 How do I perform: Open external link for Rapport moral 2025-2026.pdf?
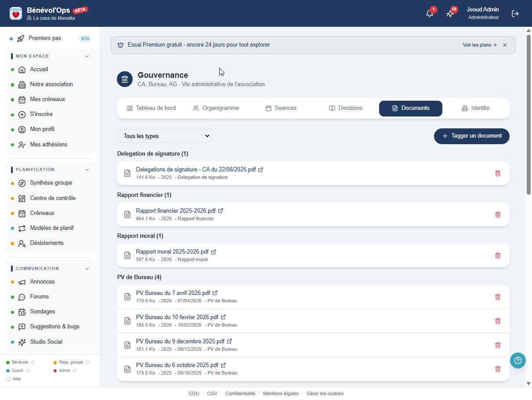click(214, 252)
